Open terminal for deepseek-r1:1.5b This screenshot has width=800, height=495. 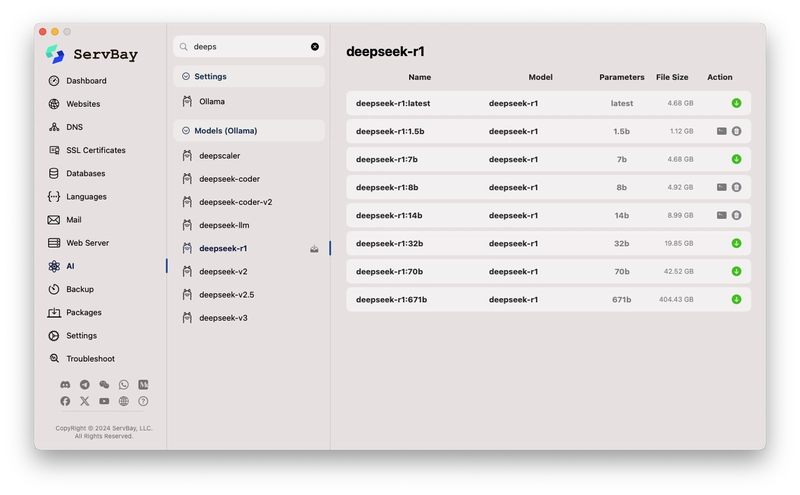pos(721,131)
